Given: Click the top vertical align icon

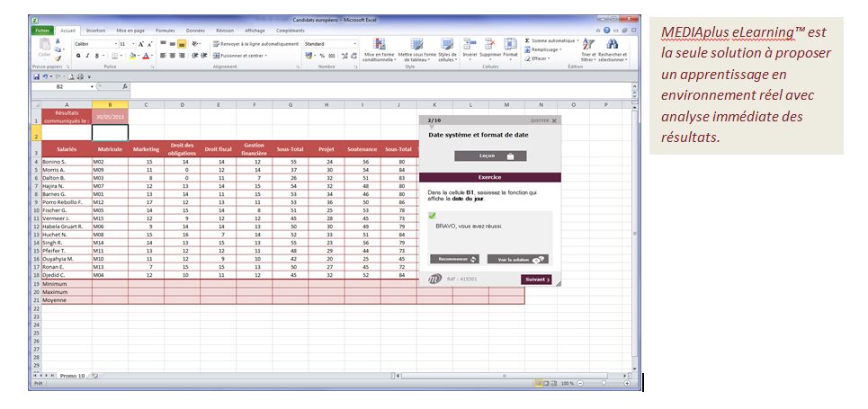Looking at the screenshot, I should pos(164,44).
